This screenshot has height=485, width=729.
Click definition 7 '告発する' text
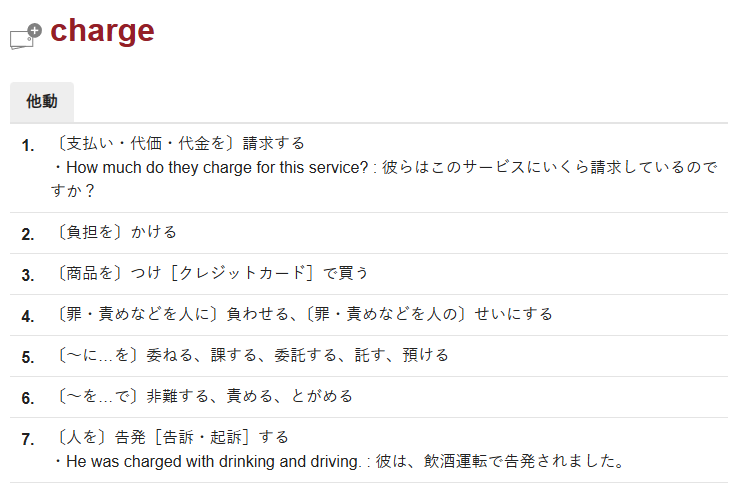click(x=172, y=437)
